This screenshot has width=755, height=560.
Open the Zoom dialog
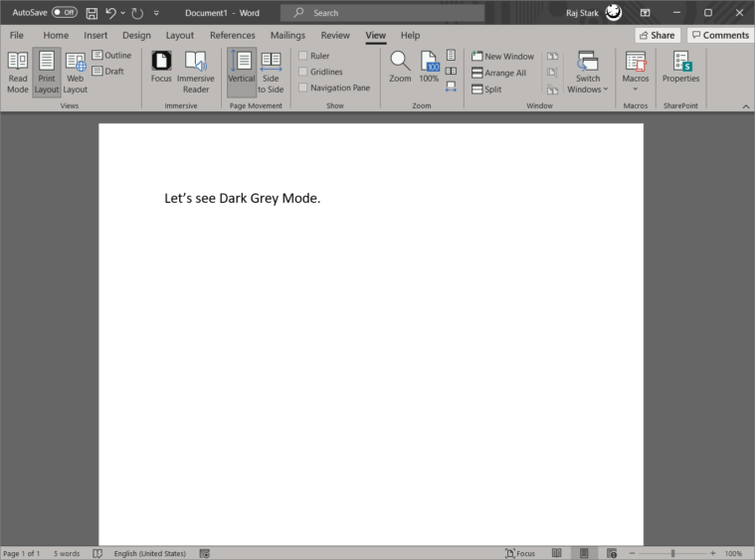400,68
